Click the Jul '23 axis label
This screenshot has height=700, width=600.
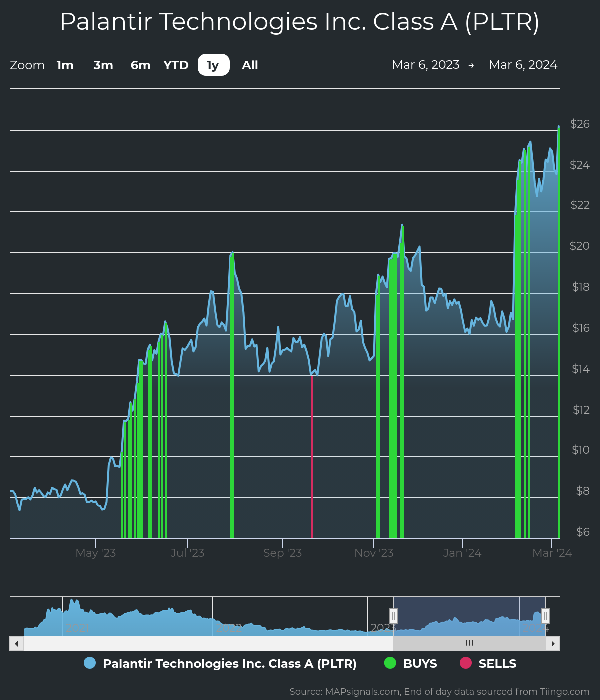tap(187, 553)
